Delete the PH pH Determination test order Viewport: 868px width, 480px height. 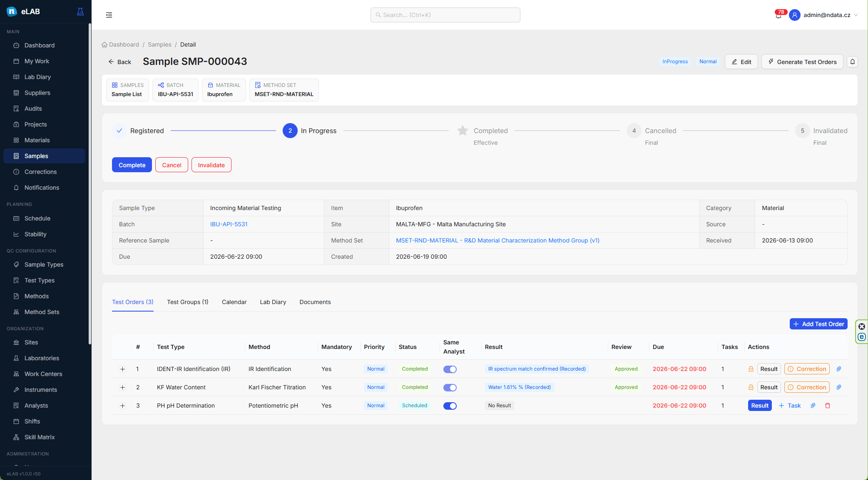pos(828,406)
